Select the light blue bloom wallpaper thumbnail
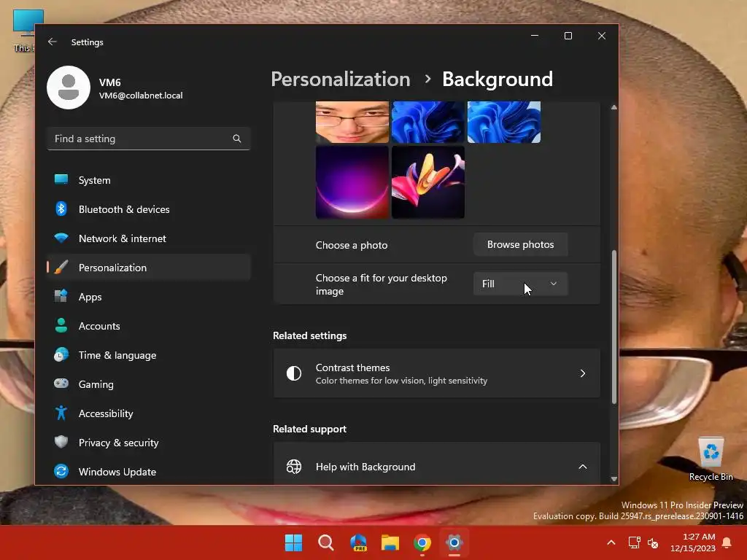 [x=504, y=122]
